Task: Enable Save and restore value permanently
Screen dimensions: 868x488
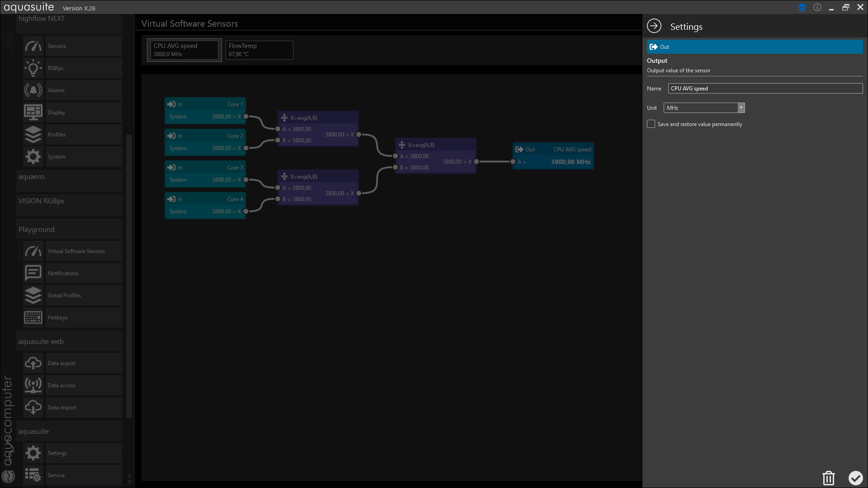Action: 651,124
